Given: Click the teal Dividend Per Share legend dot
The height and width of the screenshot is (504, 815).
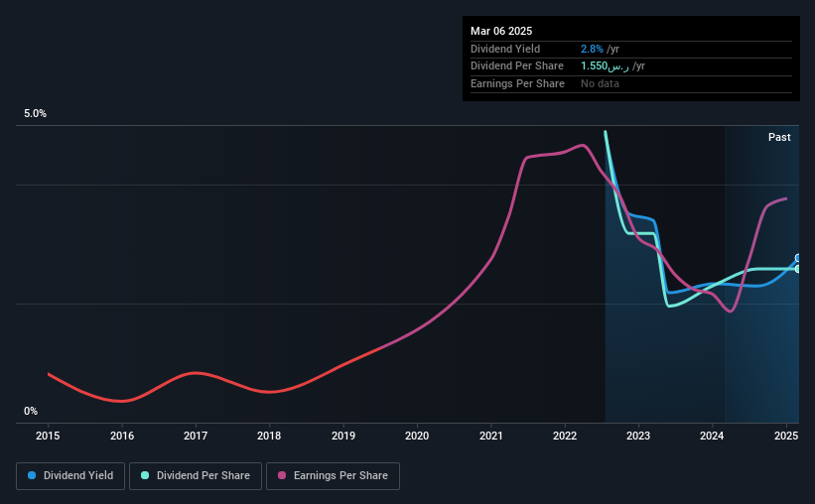Looking at the screenshot, I should point(145,475).
